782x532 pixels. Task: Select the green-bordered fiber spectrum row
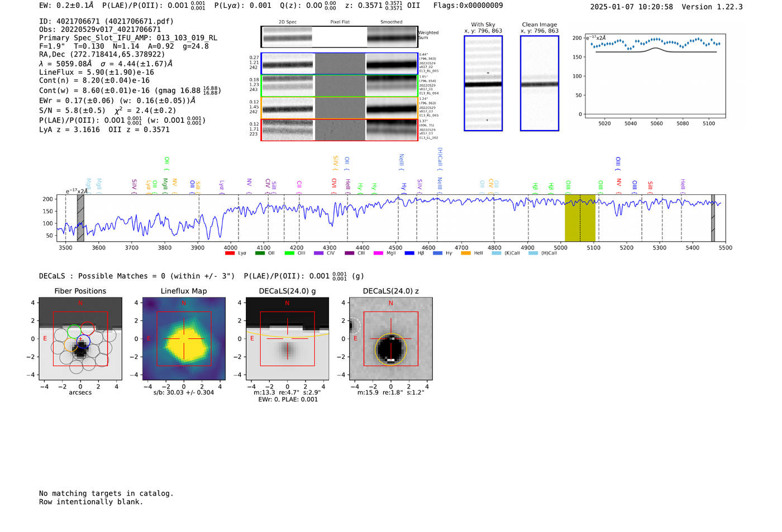[x=339, y=86]
